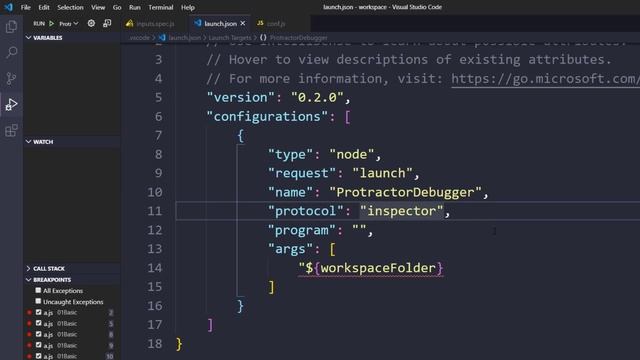
Task: Collapse the Variables section
Action: [x=28, y=38]
